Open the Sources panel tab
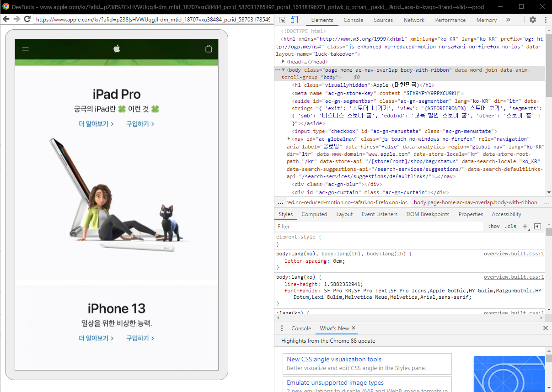 pyautogui.click(x=383, y=20)
